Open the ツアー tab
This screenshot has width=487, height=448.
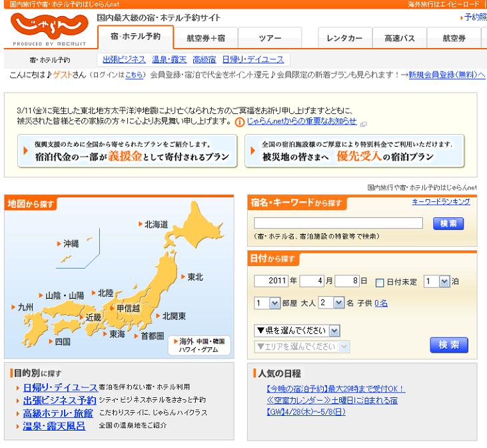(270, 38)
